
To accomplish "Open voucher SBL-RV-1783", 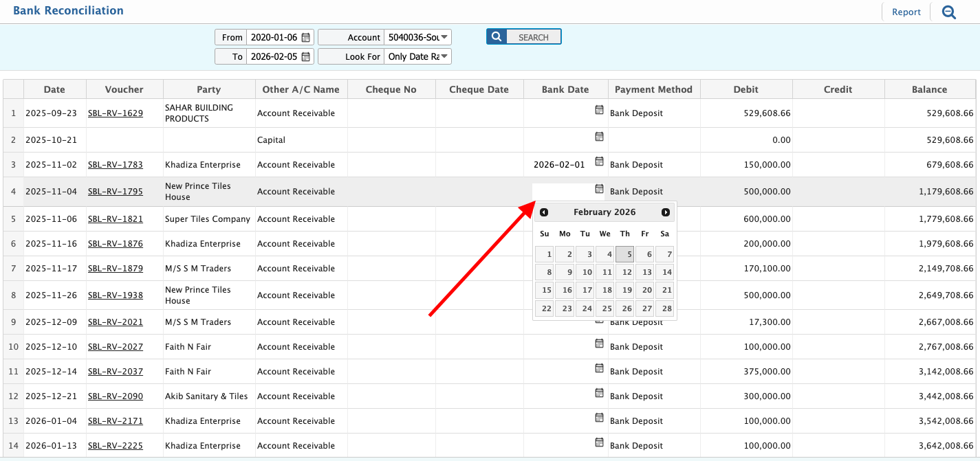I will click(115, 165).
